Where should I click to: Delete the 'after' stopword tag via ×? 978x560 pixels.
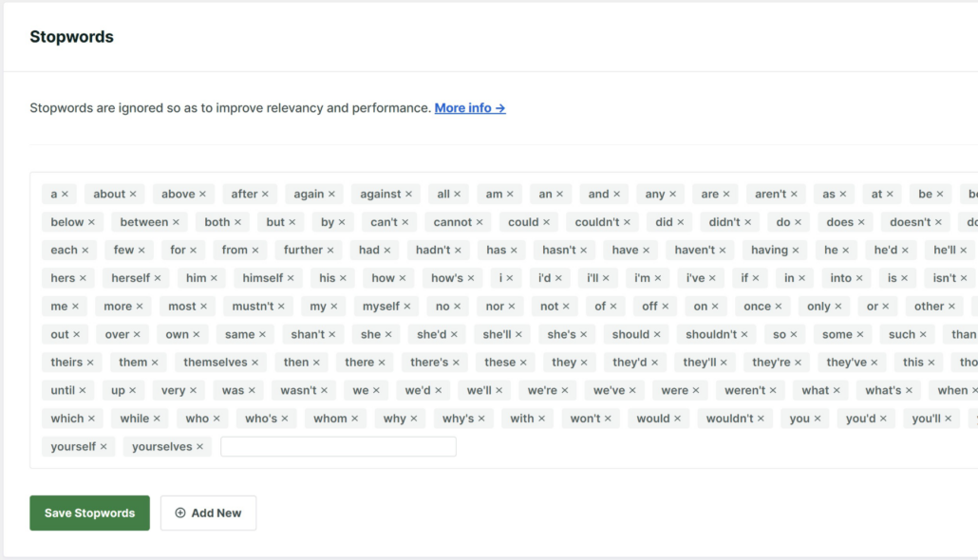(x=265, y=194)
